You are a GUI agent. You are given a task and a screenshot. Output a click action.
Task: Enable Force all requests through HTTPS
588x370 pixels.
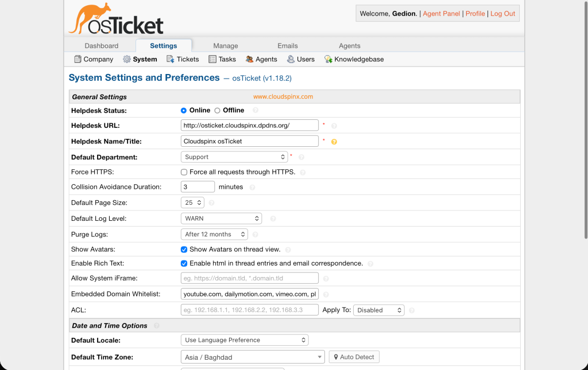pos(184,172)
